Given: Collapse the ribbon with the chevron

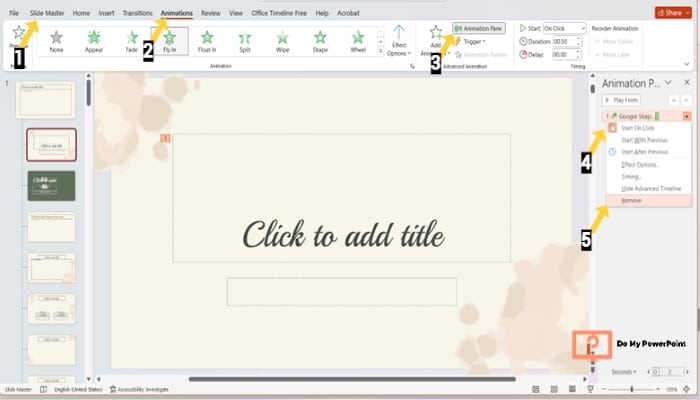Looking at the screenshot, I should point(687,64).
